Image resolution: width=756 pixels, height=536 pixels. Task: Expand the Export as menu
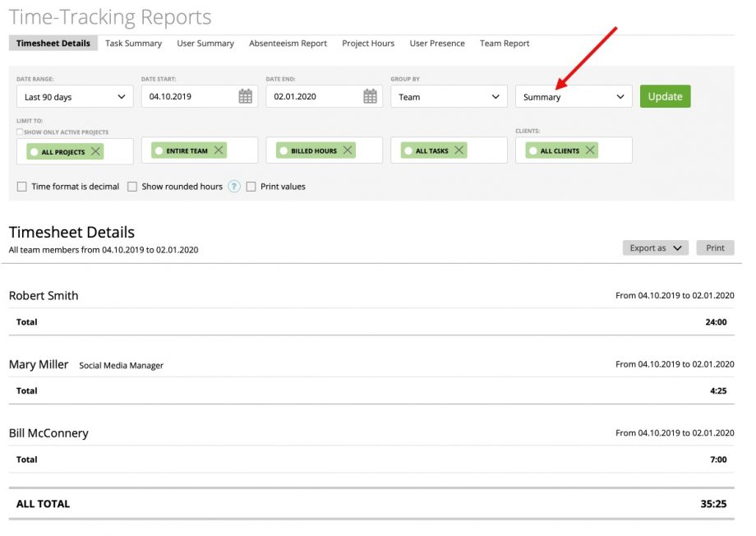[655, 247]
